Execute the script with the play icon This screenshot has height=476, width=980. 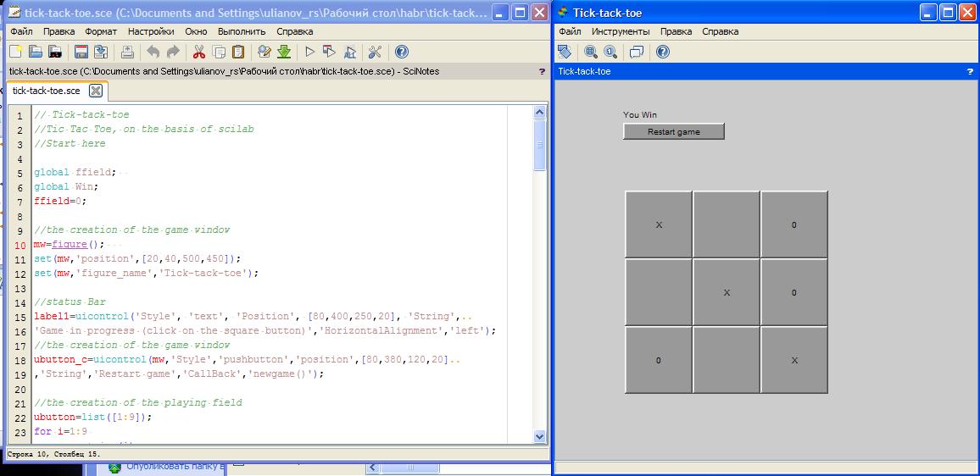tap(310, 51)
